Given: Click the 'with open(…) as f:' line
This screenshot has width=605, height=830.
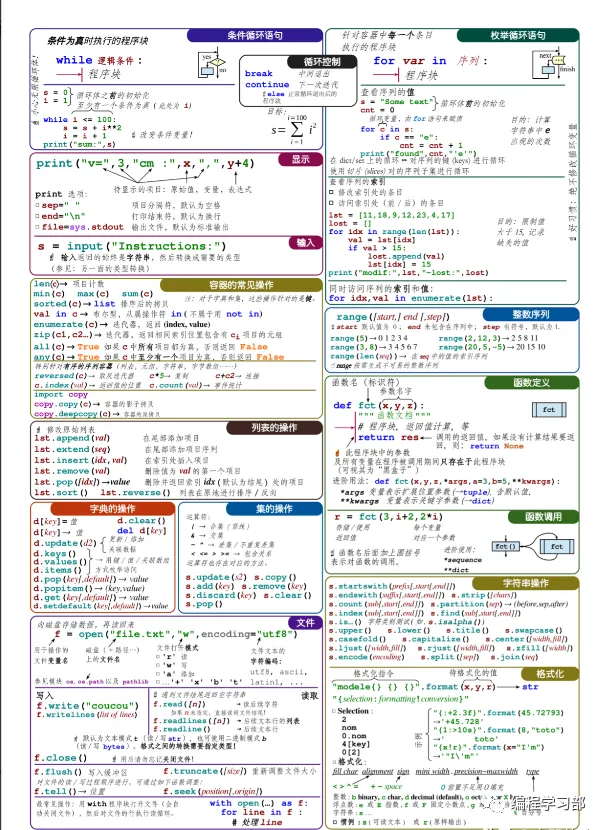Looking at the screenshot, I should click(258, 804).
